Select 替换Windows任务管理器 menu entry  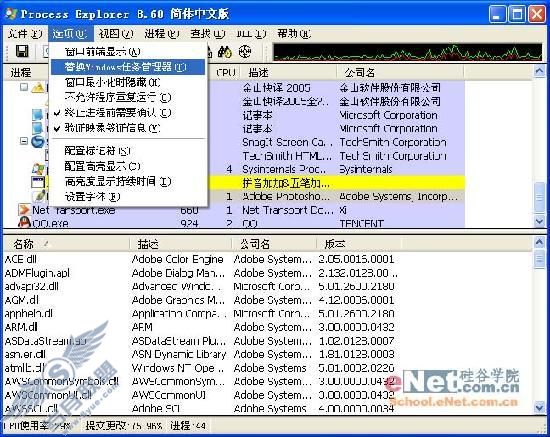(x=128, y=67)
